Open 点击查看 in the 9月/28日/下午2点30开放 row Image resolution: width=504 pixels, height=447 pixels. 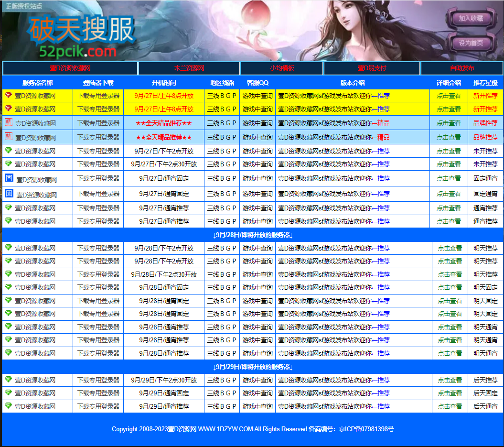tap(450, 274)
